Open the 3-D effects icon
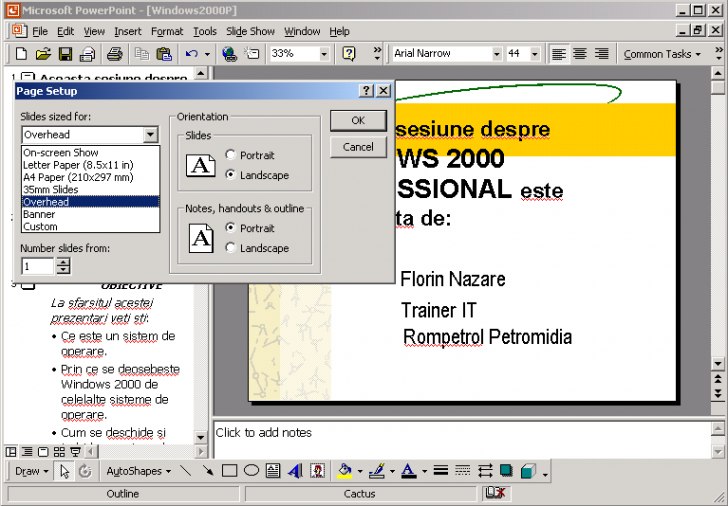Image resolution: width=728 pixels, height=506 pixels. pyautogui.click(x=528, y=471)
